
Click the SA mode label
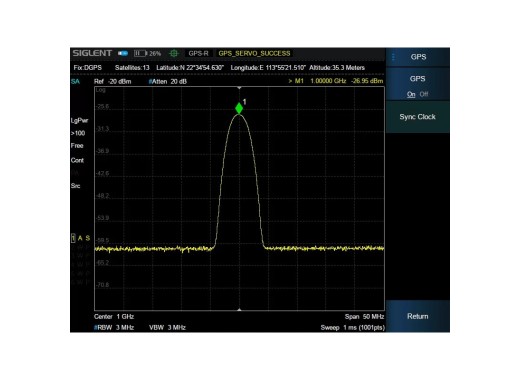tap(75, 81)
